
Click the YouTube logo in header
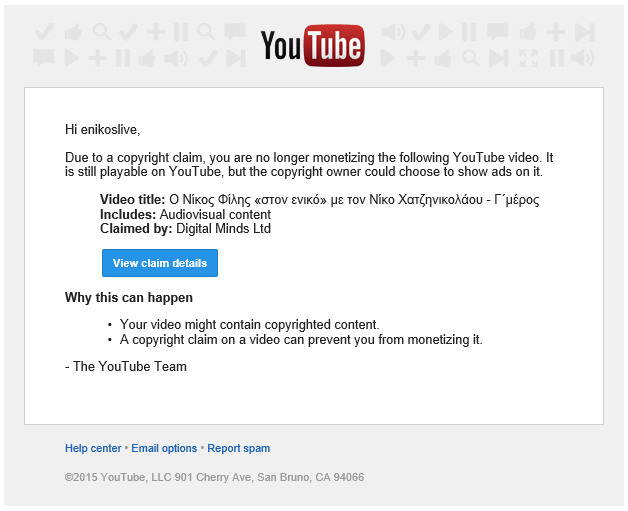312,46
